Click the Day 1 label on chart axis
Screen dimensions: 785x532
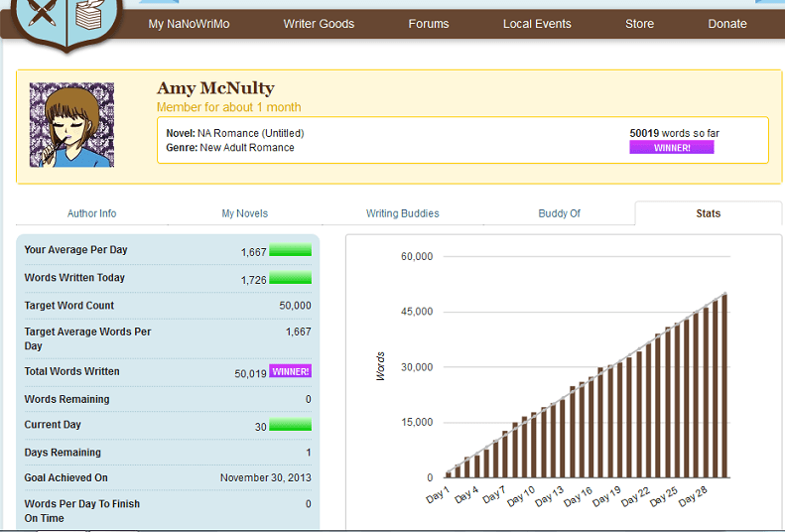point(439,494)
